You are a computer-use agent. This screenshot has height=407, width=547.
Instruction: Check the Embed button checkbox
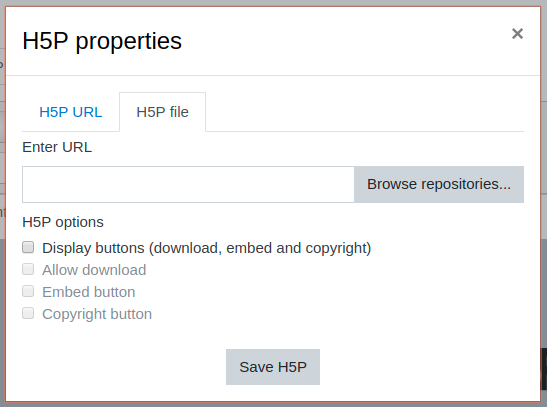coord(28,291)
